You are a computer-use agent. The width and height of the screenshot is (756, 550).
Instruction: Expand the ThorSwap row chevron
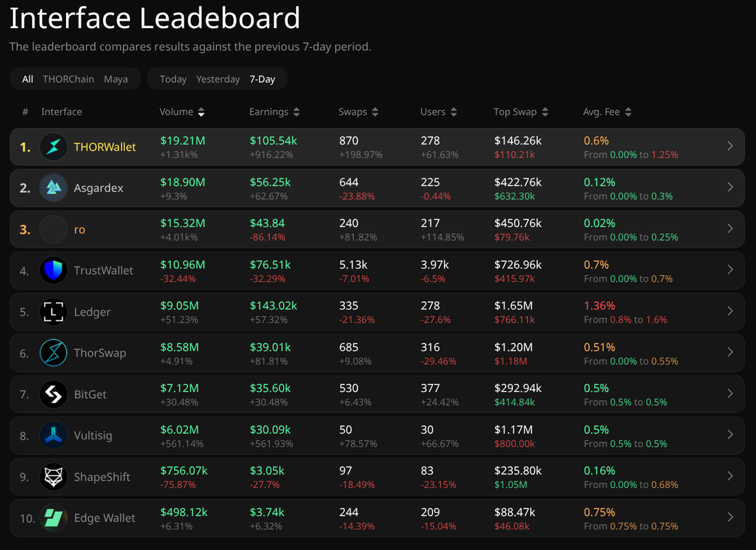click(x=730, y=352)
